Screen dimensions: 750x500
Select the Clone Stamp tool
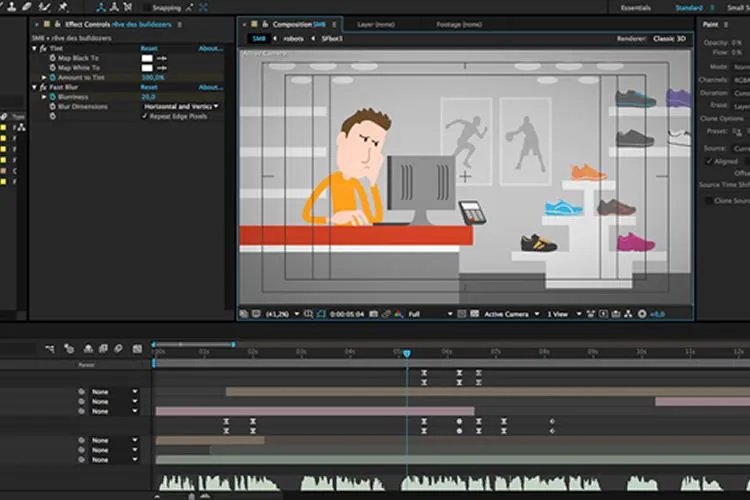point(11,6)
